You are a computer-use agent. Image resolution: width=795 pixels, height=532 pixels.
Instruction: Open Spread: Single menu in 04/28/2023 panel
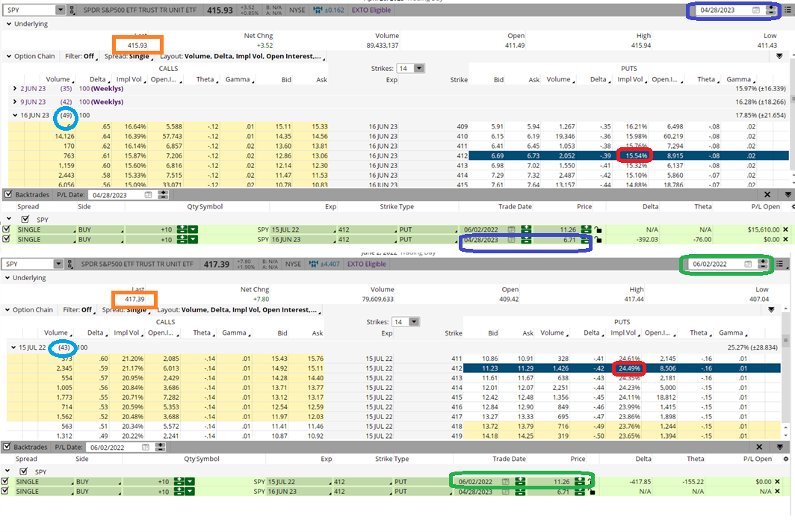coord(129,56)
